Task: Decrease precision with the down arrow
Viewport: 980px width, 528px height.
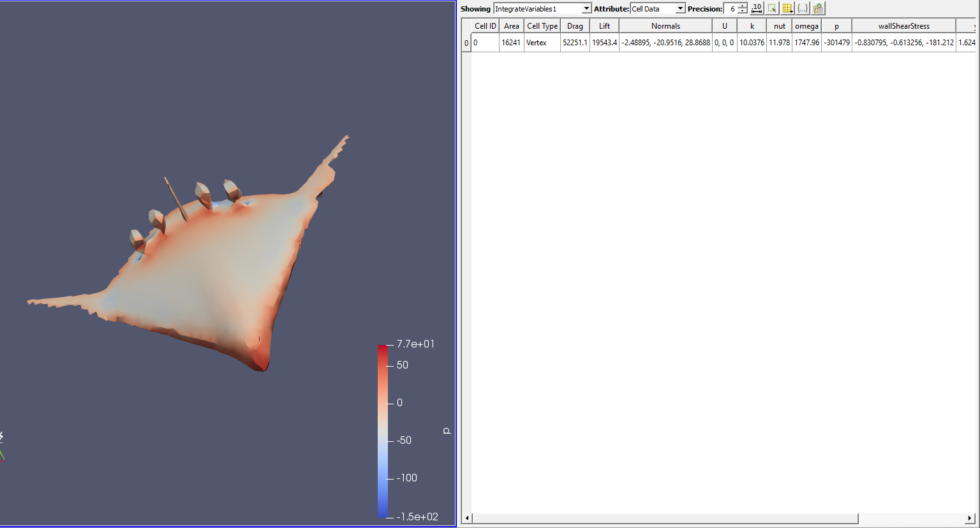Action: pyautogui.click(x=743, y=11)
